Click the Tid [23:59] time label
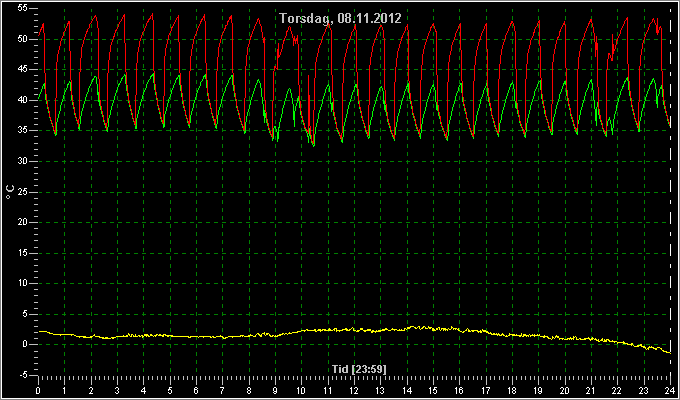 359,369
